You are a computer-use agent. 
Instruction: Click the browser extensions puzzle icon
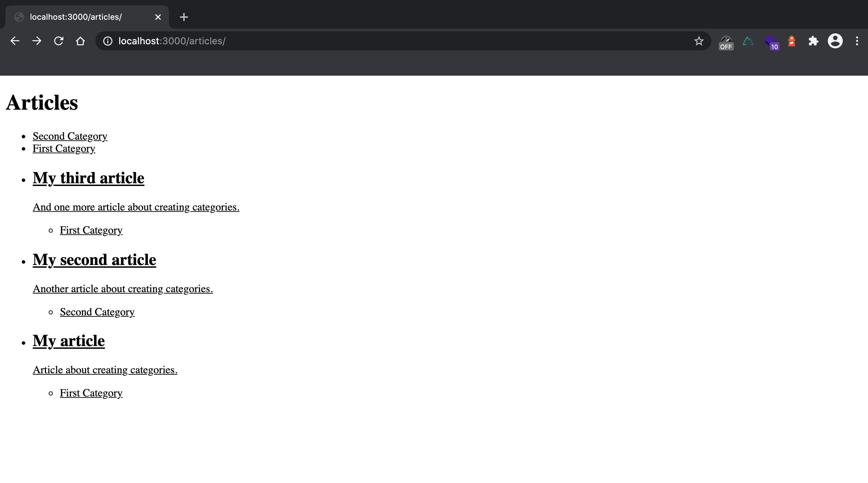(815, 41)
